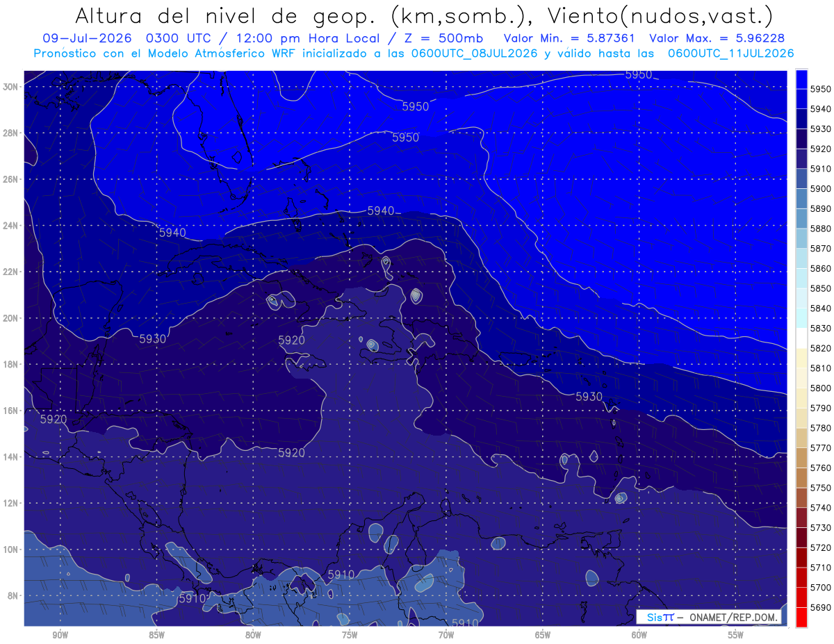Click the 14N latitude axis label
This screenshot has height=644, width=834.
point(12,456)
